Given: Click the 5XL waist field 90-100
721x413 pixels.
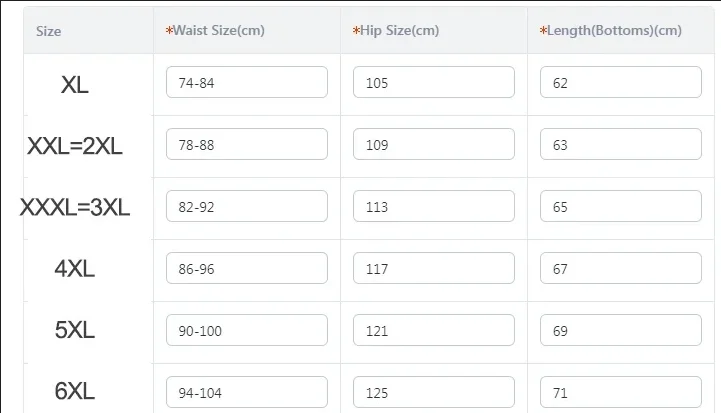Looking at the screenshot, I should pos(247,330).
